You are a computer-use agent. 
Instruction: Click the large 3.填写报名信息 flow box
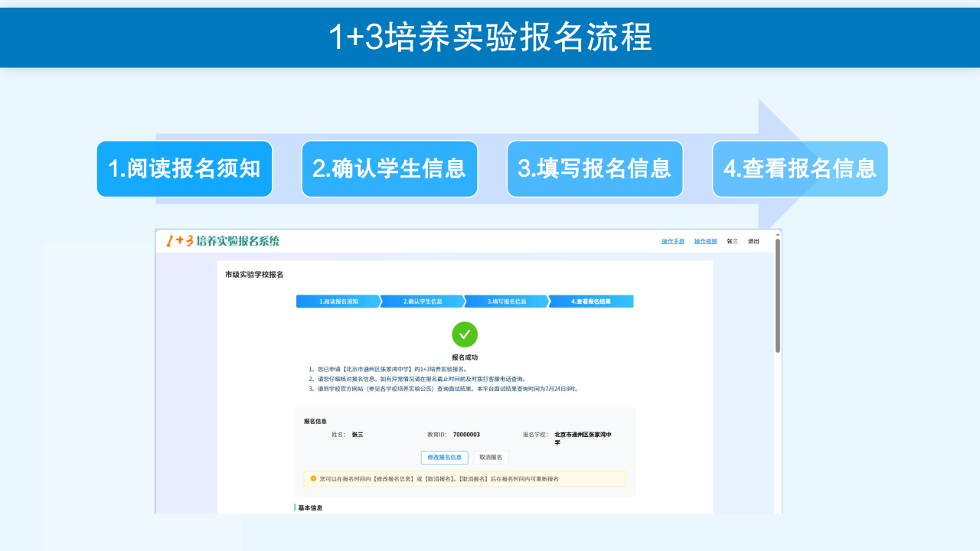pyautogui.click(x=595, y=168)
